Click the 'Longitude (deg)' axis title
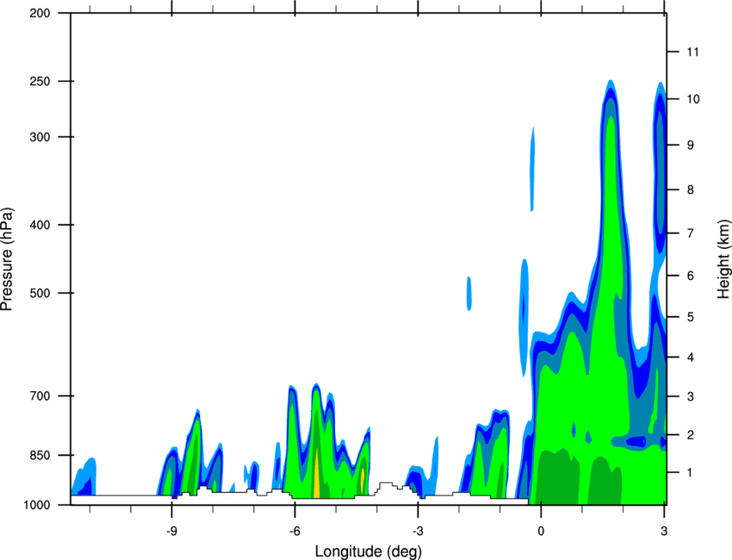The height and width of the screenshot is (560, 732). 369,551
